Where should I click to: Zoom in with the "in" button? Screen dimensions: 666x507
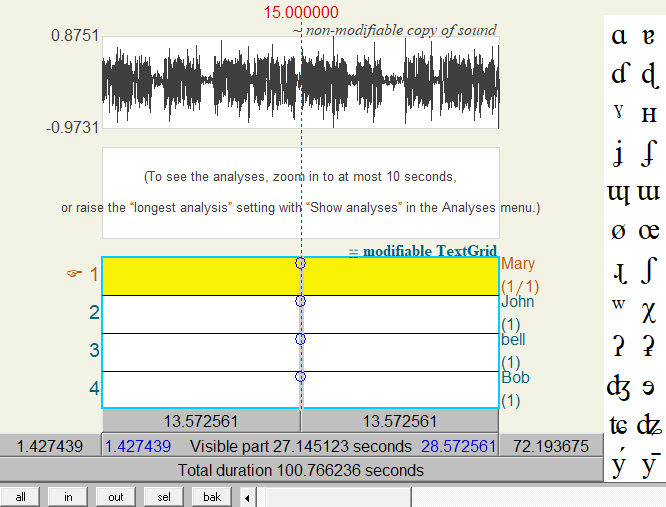tap(68, 497)
